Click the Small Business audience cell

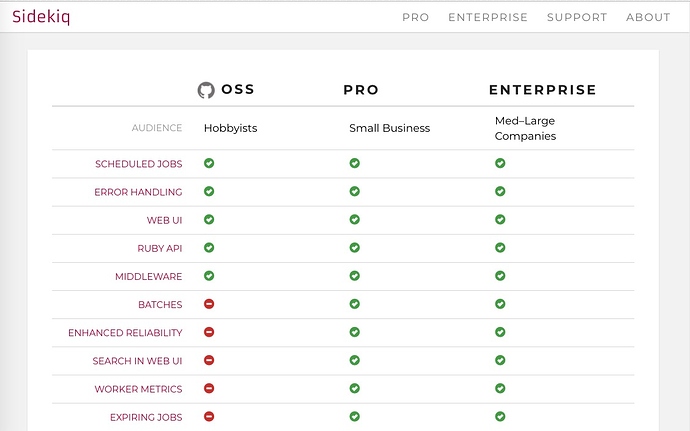click(389, 128)
